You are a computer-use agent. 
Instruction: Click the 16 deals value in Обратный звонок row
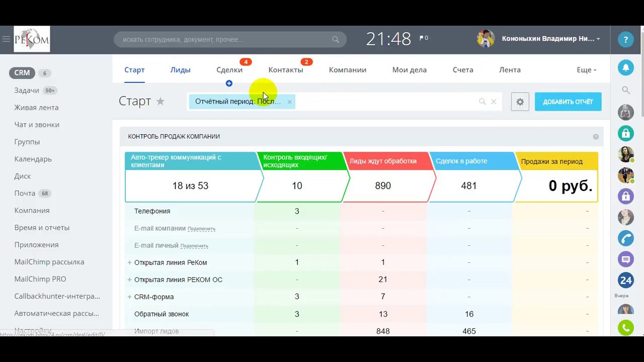click(x=469, y=314)
